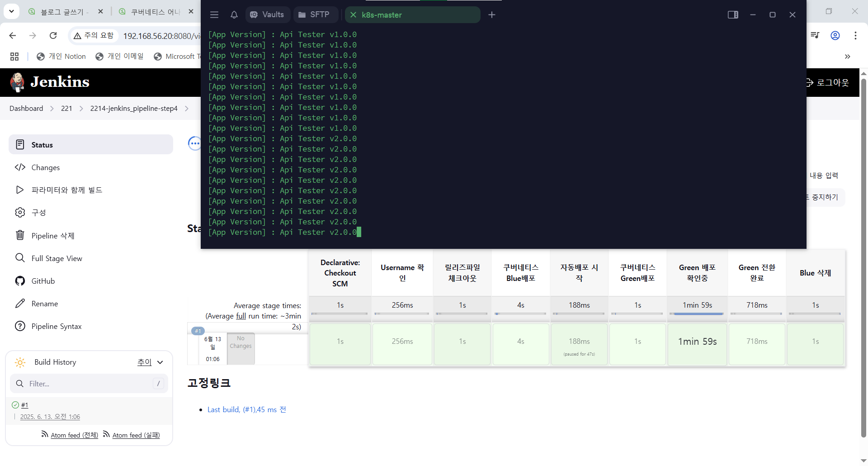This screenshot has height=466, width=868.
Task: Click the build progress indicator icon
Action: pos(194,144)
